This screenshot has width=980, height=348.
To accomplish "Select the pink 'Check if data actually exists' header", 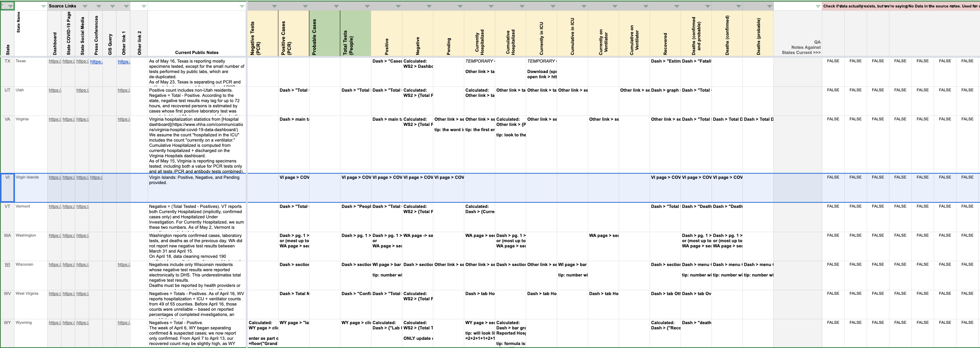I will click(x=901, y=6).
